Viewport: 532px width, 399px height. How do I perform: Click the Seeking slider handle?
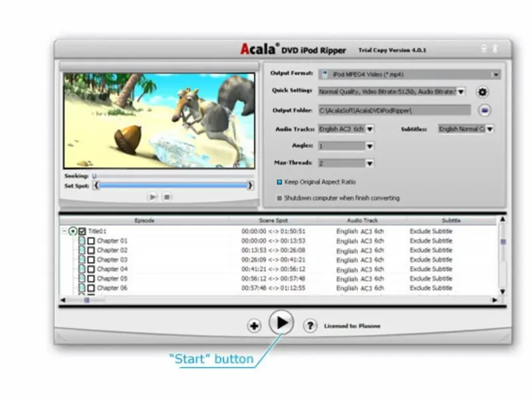tap(94, 176)
